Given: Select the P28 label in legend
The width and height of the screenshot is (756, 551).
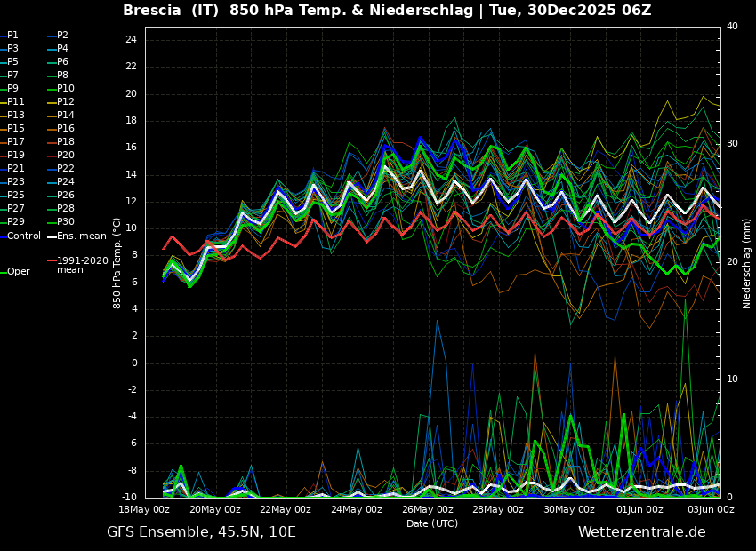Looking at the screenshot, I should coord(66,209).
